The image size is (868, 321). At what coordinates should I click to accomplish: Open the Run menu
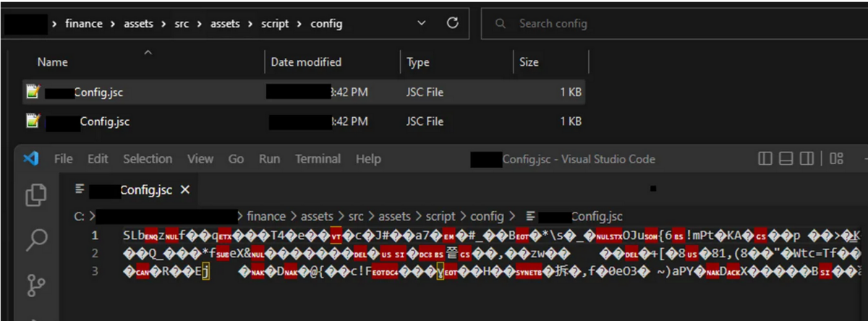click(x=270, y=159)
